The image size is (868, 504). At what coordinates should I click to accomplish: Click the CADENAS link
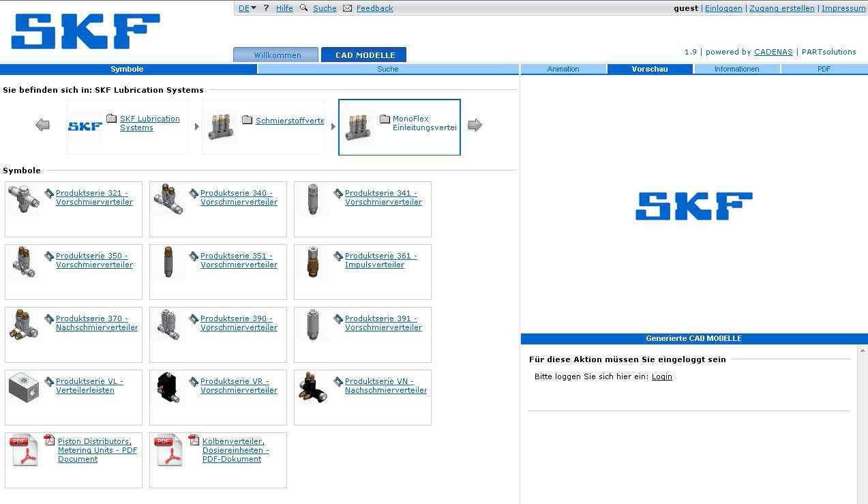[x=773, y=52]
